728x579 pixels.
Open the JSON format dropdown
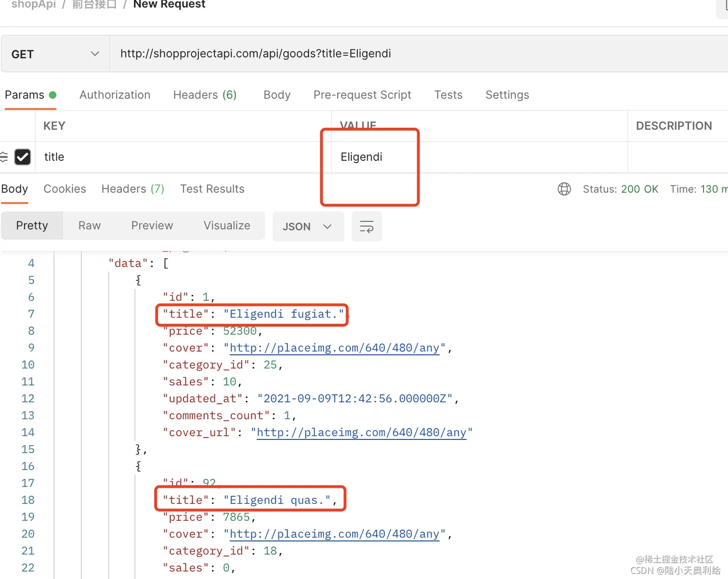[308, 227]
